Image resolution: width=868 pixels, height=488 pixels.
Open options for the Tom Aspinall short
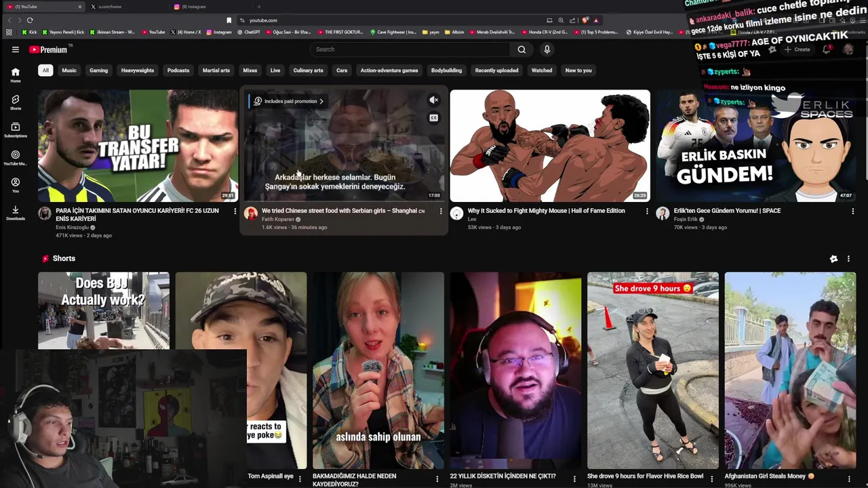[x=300, y=479]
